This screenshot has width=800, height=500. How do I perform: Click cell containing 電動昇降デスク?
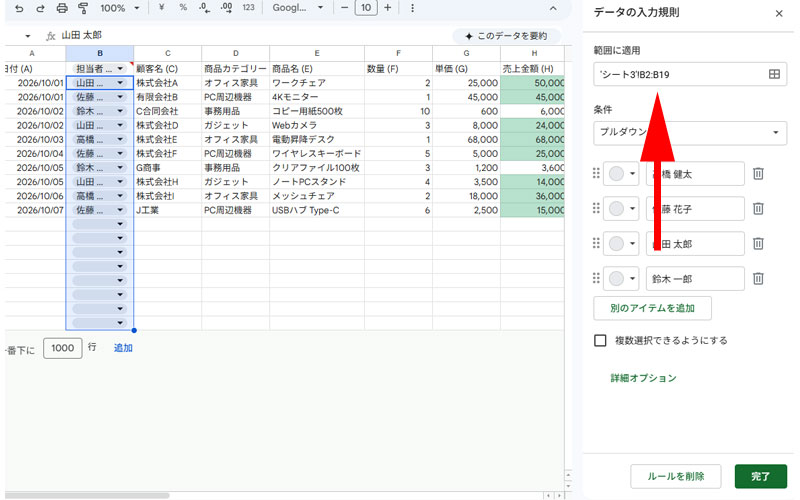click(317, 139)
